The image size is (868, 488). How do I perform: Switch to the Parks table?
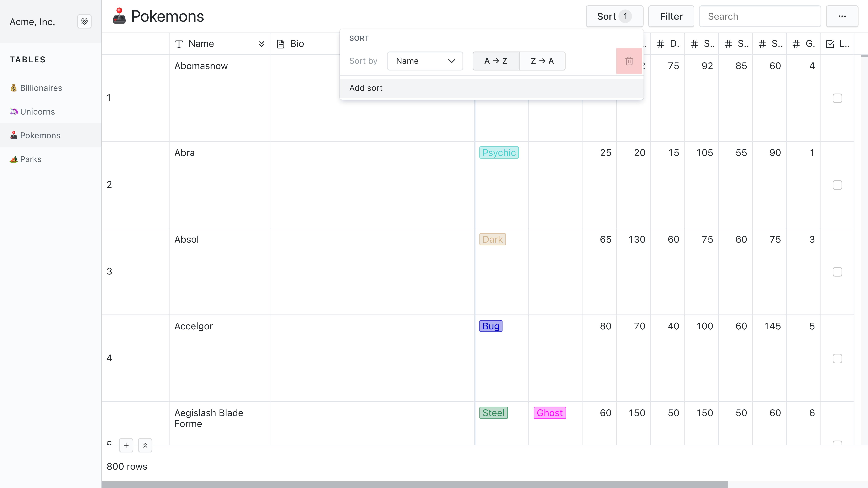click(x=31, y=159)
